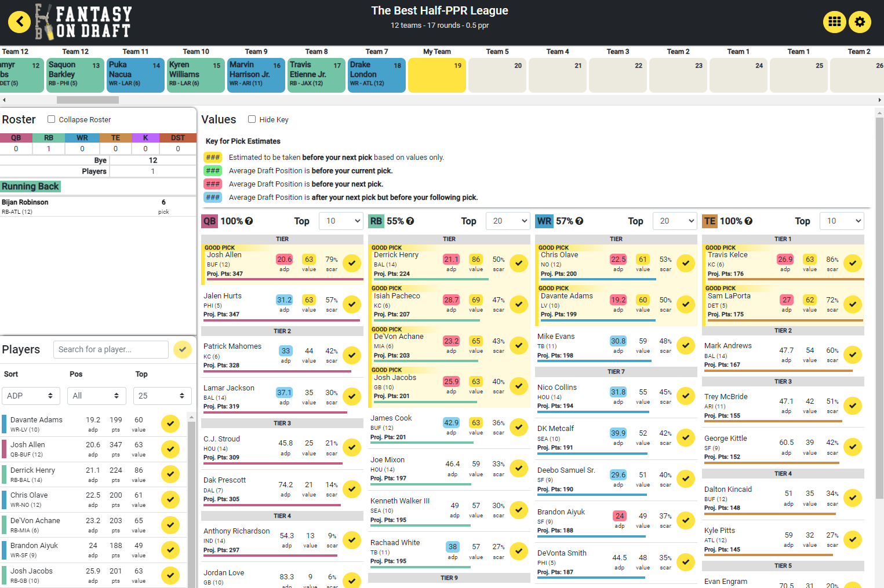Open the QB Top count dropdown

point(341,221)
